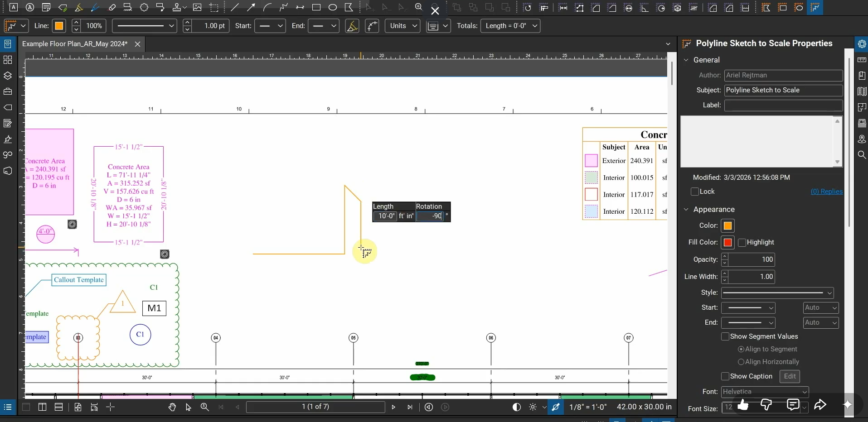Switch to Example Floor Plan tab

[x=75, y=44]
